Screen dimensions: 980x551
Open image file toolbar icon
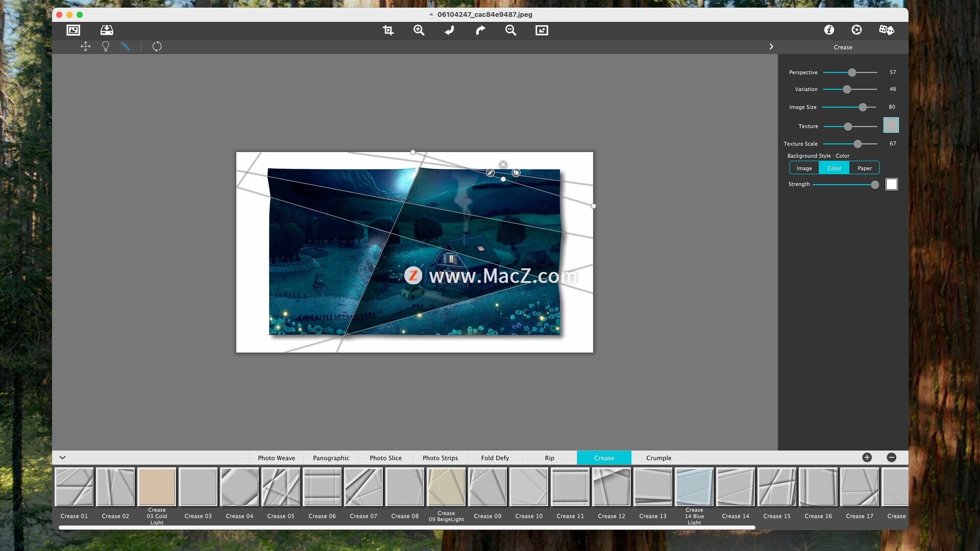[x=73, y=30]
